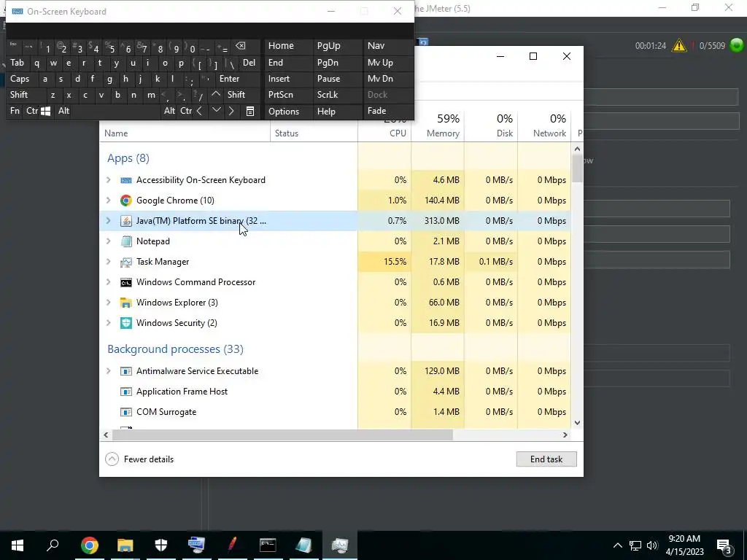Tap the left arrow key on On-Screen Keyboard
Screen dimensions: 747x560
coord(200,111)
